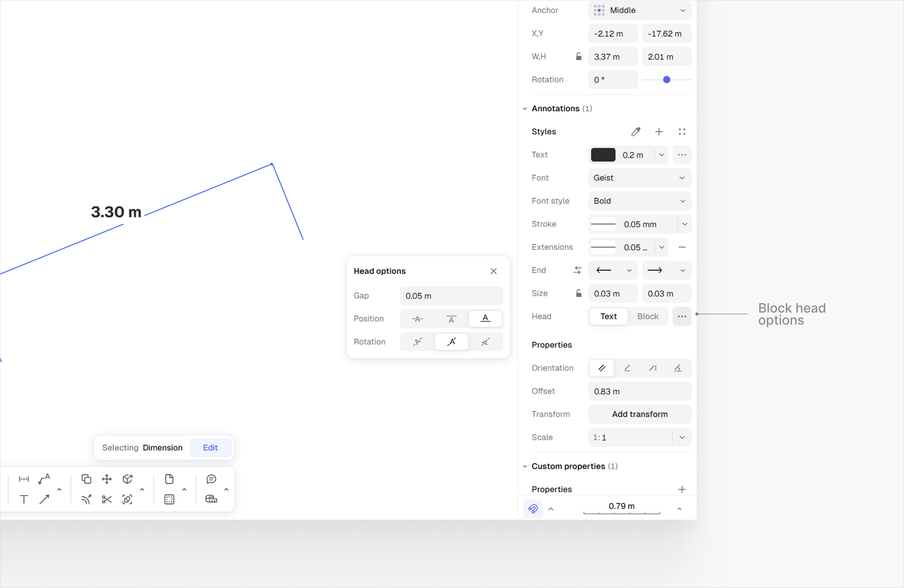Select the Text head tab
Screen dimensions: 904x588
[x=608, y=316]
